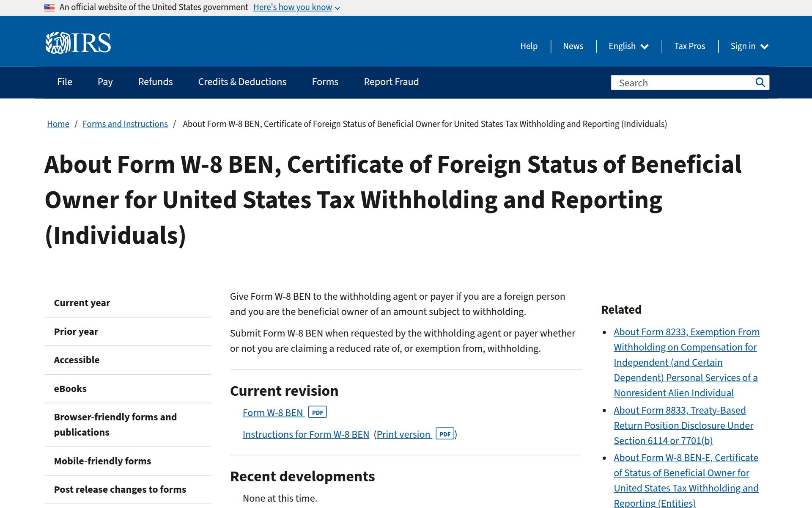Open the Pay menu

pyautogui.click(x=105, y=82)
